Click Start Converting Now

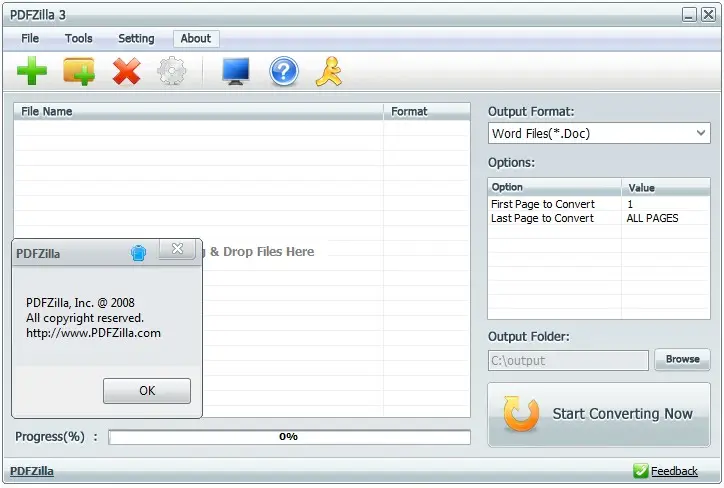(599, 414)
